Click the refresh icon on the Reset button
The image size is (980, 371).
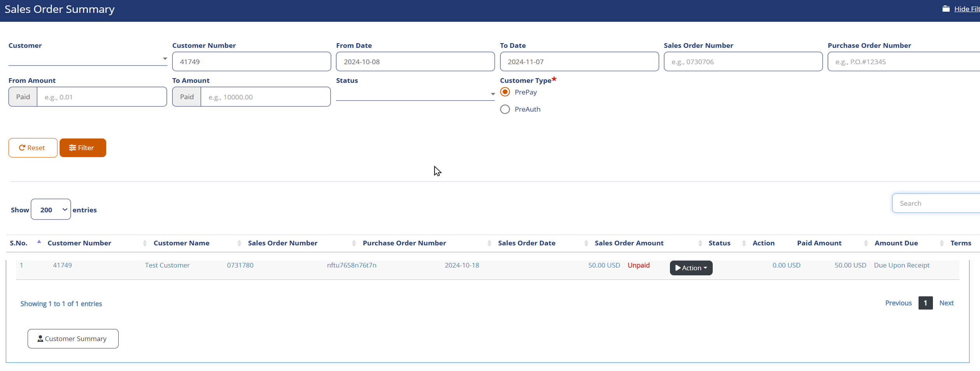22,148
